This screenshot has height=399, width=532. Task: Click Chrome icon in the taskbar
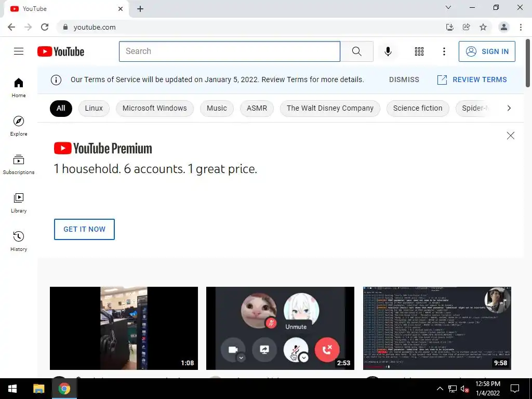pos(64,389)
